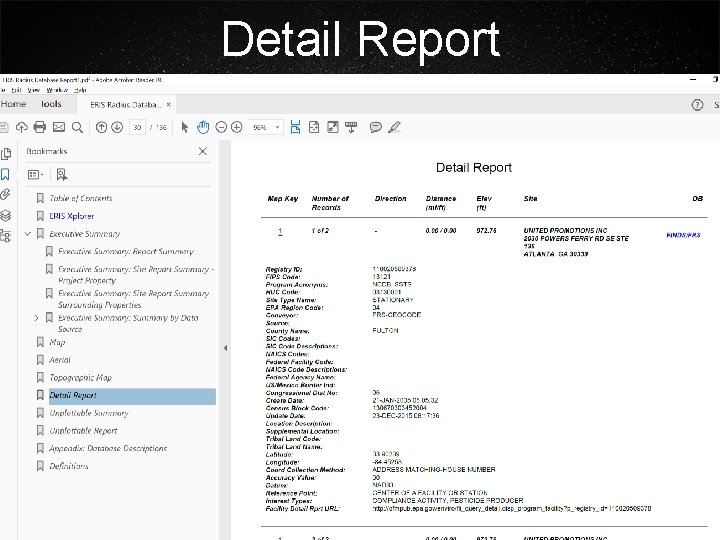
Task: Switch to the Home tab
Action: [14, 104]
